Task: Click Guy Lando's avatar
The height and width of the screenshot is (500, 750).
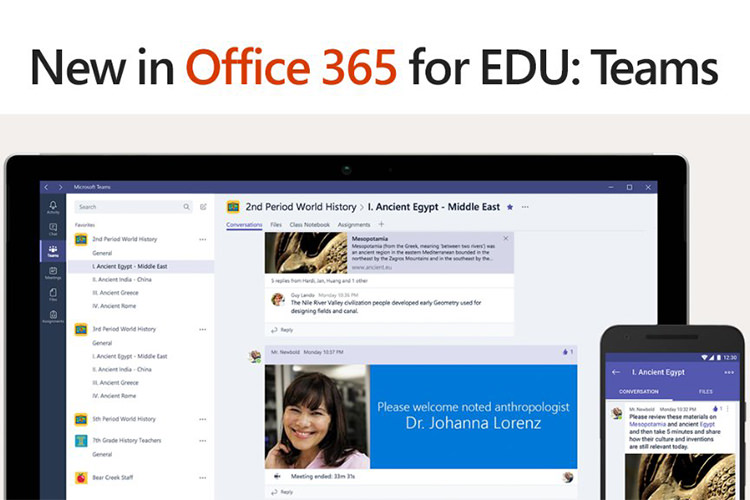Action: click(x=277, y=300)
